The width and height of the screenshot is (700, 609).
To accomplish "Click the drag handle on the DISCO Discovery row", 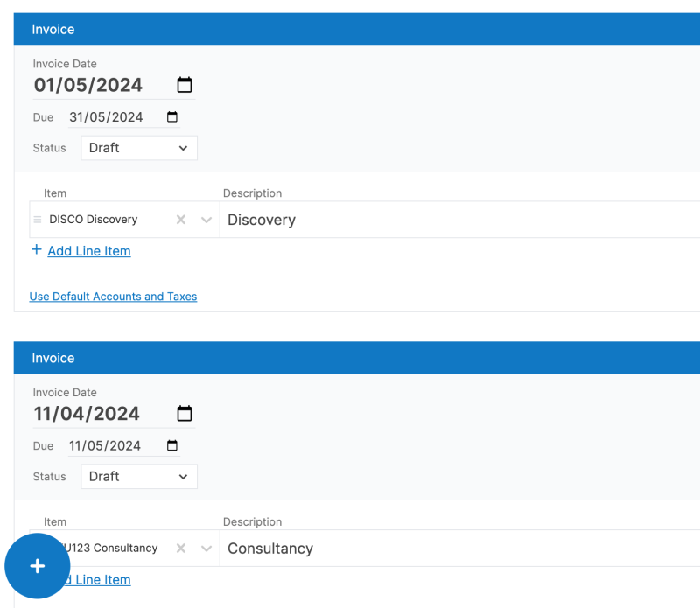I will tap(36, 220).
